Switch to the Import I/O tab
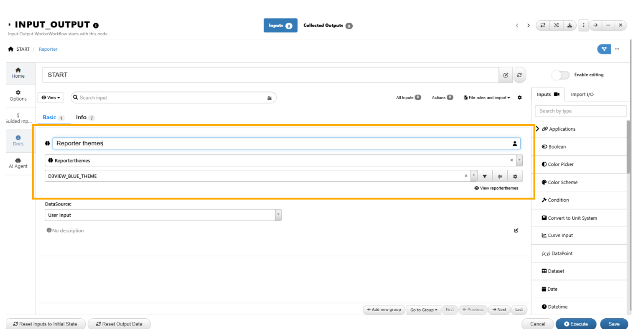644x329 pixels. (x=582, y=95)
